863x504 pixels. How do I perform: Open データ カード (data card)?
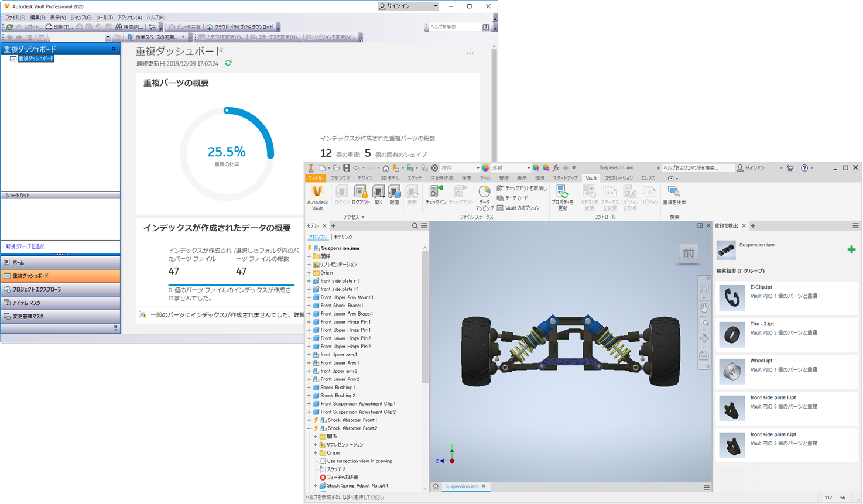click(x=512, y=198)
